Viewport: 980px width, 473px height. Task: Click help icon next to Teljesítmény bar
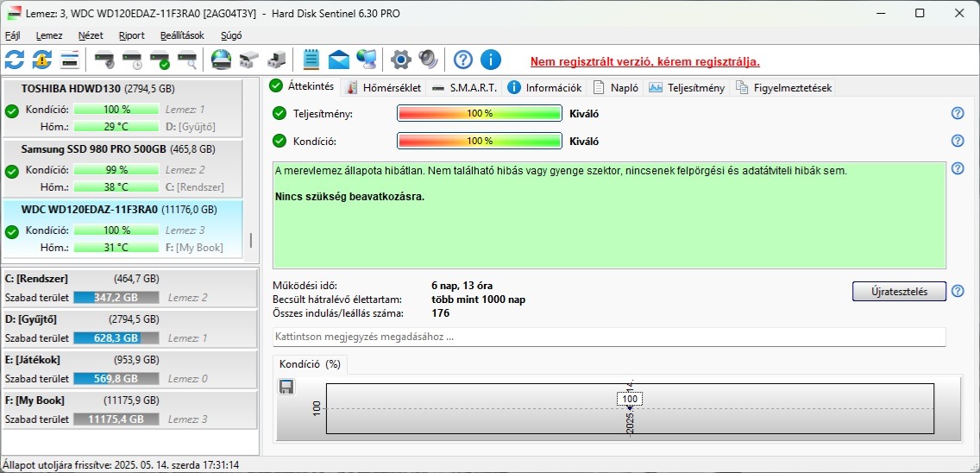[x=958, y=113]
